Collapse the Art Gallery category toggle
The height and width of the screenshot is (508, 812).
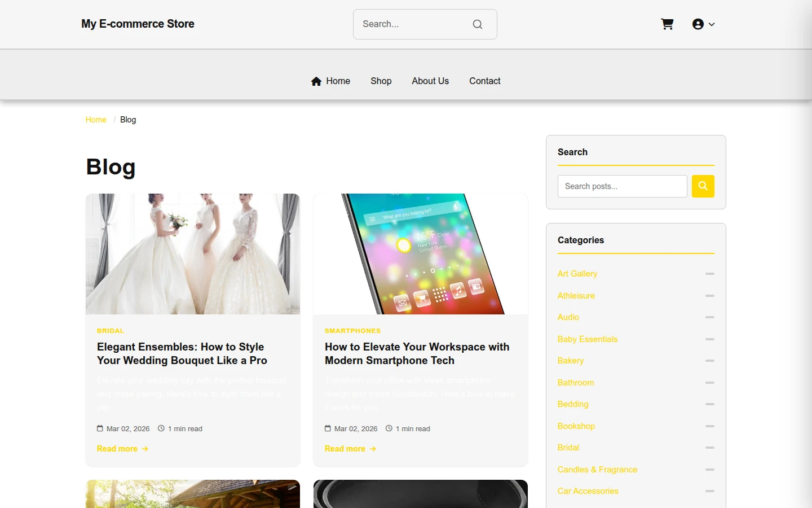[710, 274]
